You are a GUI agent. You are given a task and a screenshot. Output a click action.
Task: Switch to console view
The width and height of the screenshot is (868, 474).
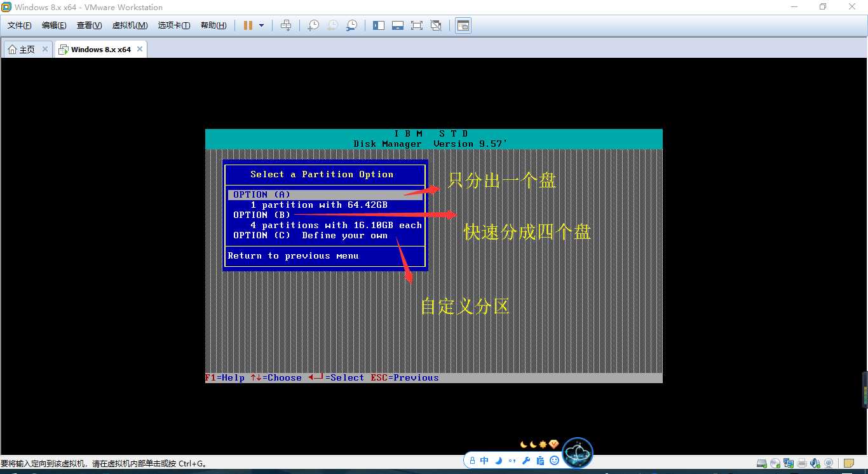[x=463, y=25]
